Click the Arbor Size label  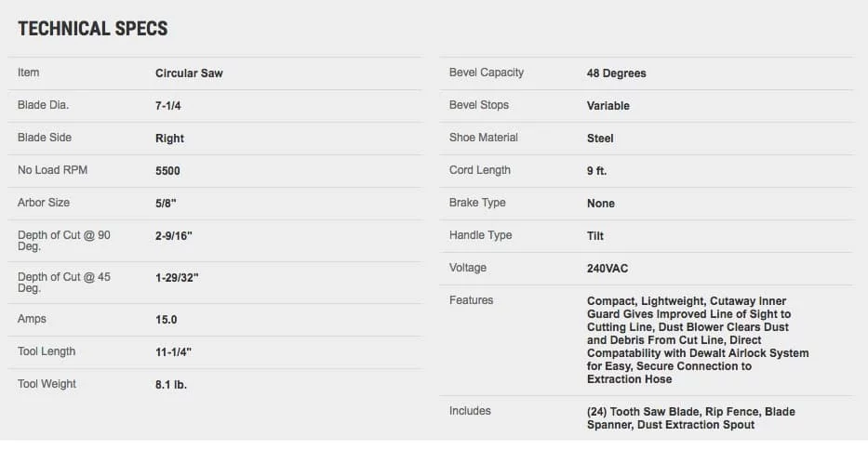(x=43, y=203)
